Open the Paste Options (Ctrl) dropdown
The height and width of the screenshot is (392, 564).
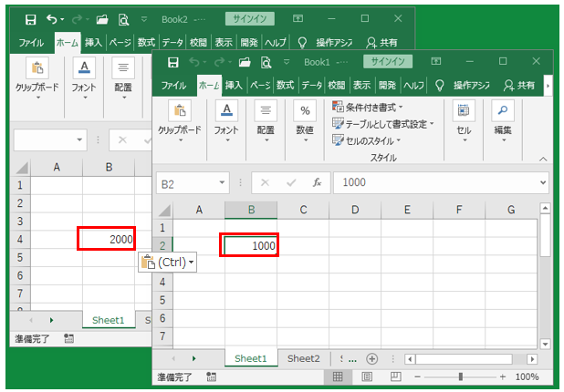168,263
